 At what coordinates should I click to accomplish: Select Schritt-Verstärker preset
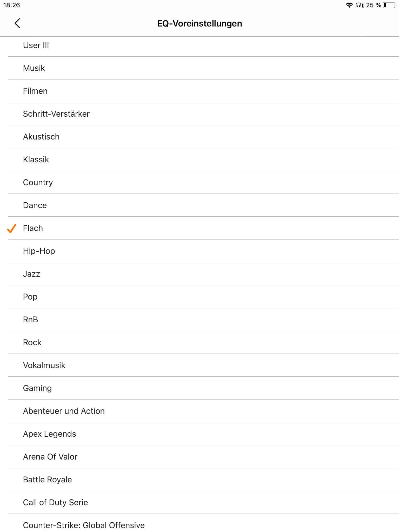pos(56,114)
